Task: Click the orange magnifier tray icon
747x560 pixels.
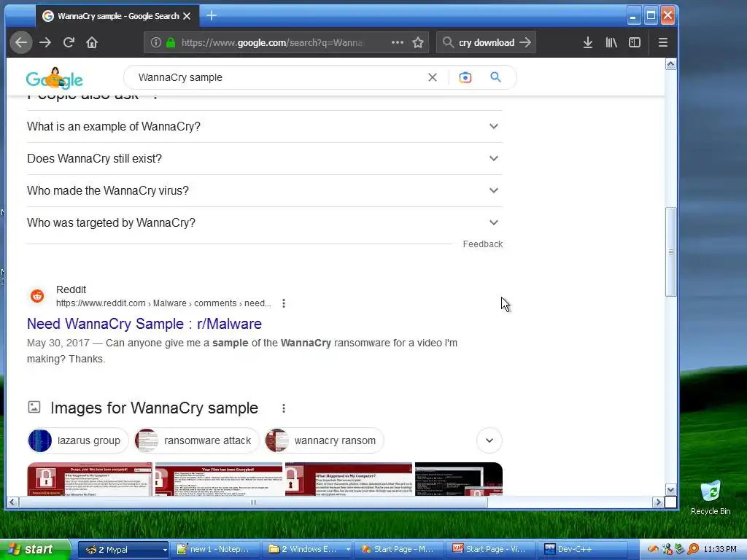Action: point(694,550)
